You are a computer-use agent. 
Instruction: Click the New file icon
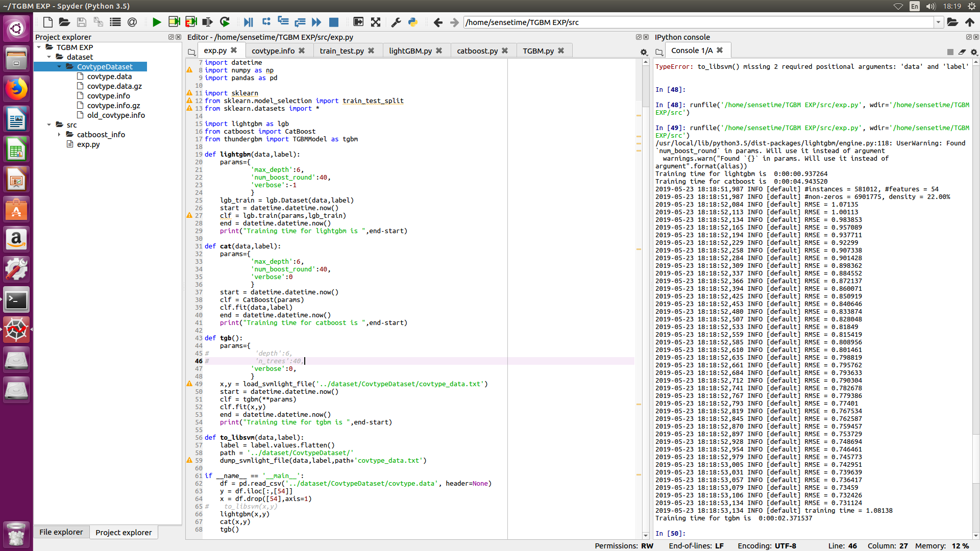tap(48, 22)
